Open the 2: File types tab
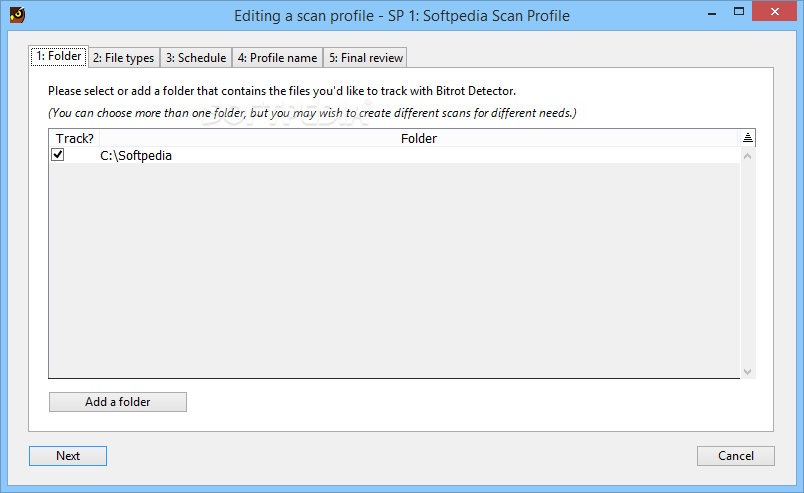The width and height of the screenshot is (804, 493). pos(124,57)
